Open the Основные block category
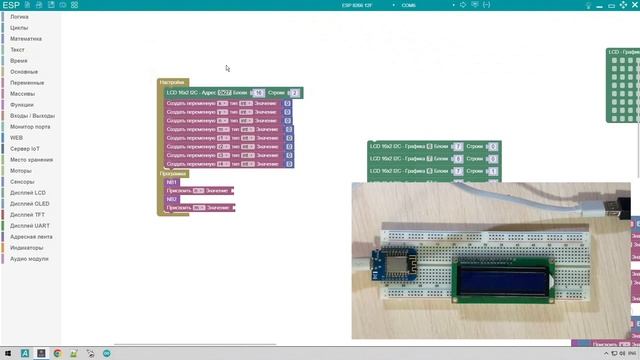Image resolution: width=640 pixels, height=360 pixels. point(24,72)
